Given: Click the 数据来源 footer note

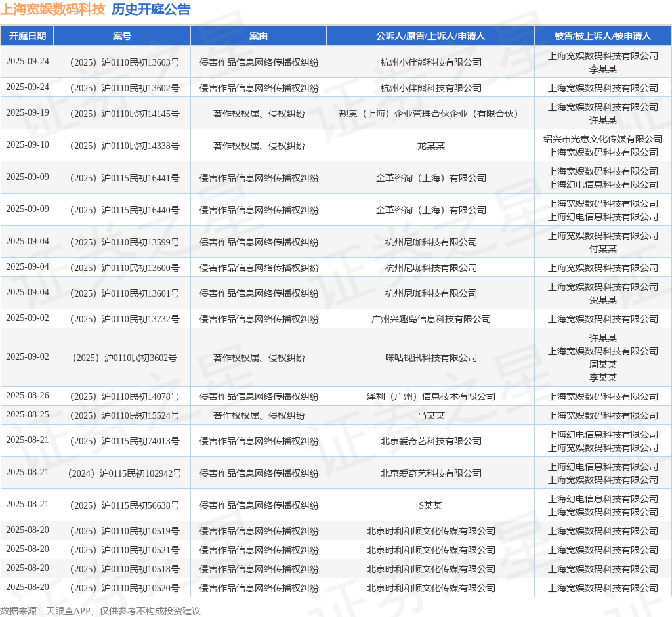Looking at the screenshot, I should tap(100, 611).
